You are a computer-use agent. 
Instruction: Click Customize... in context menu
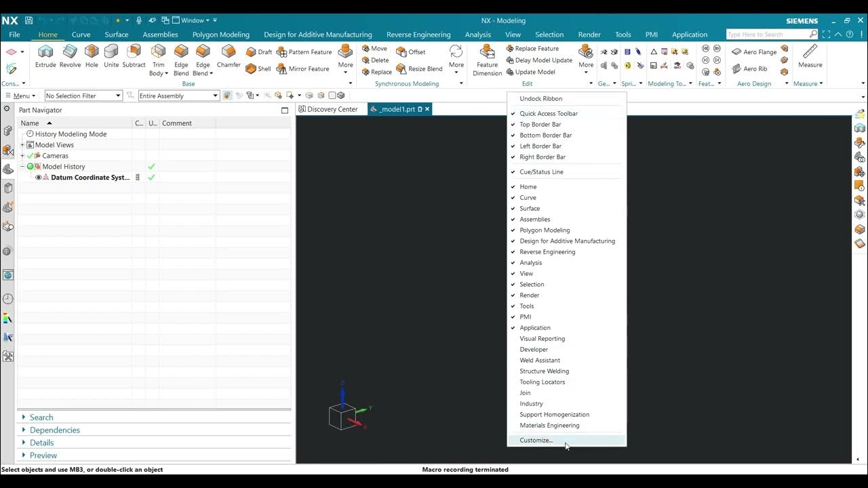(x=566, y=440)
